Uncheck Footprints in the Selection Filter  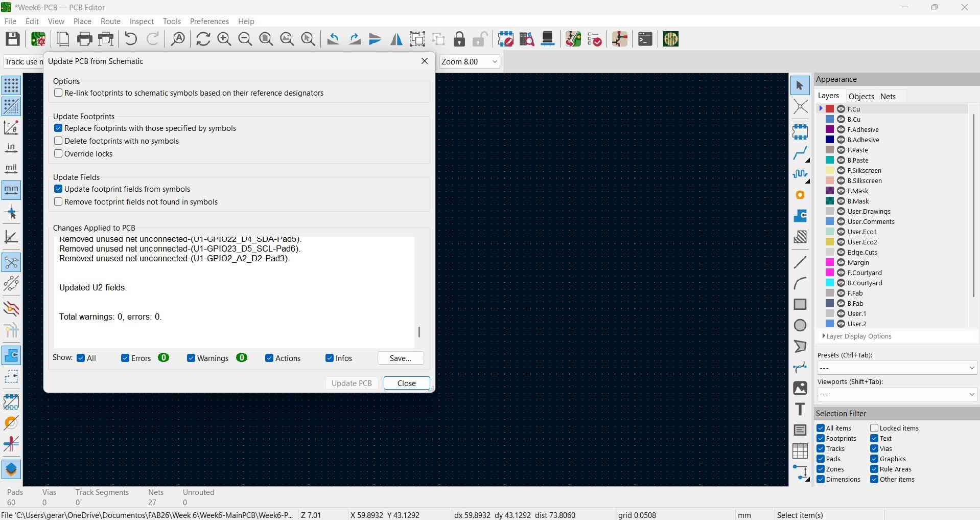tap(821, 439)
